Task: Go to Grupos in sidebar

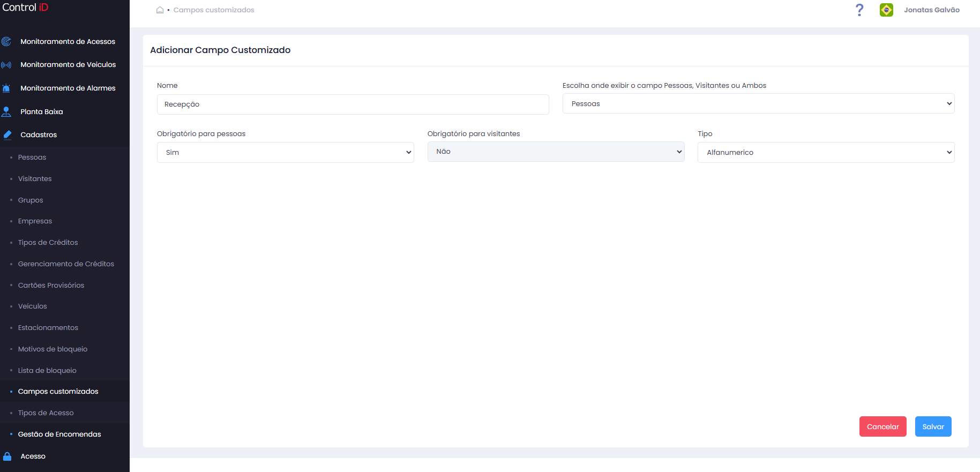Action: 31,200
